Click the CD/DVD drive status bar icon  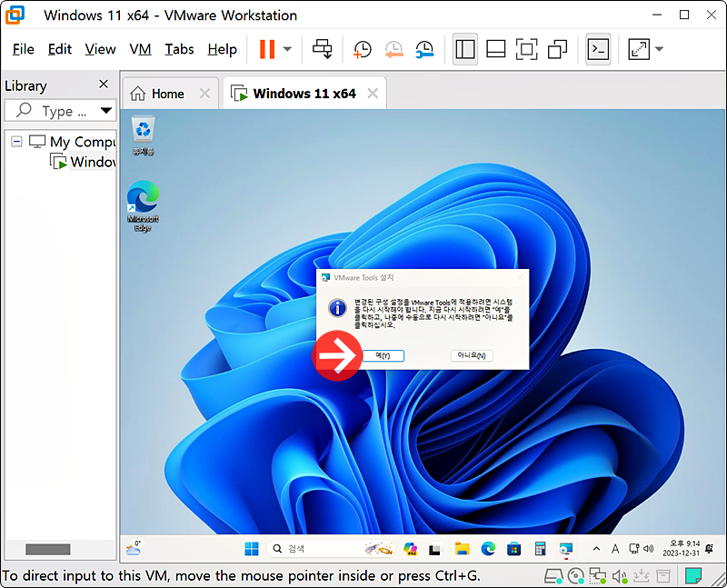[x=575, y=576]
